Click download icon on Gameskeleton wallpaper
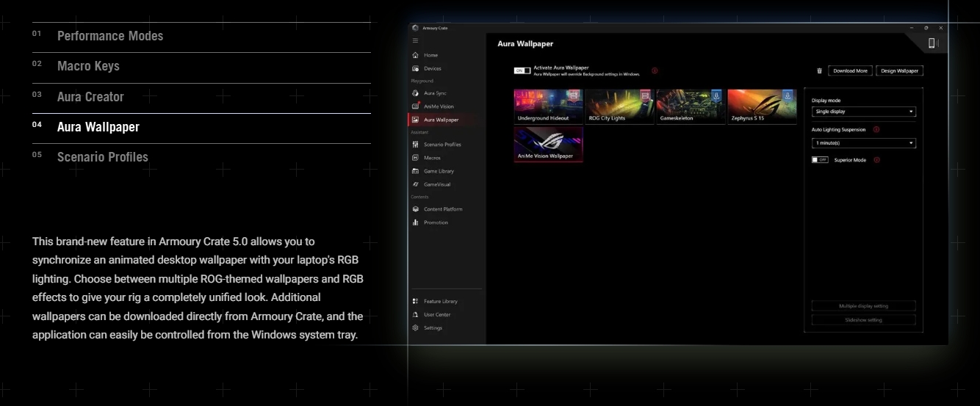The image size is (980, 406). (x=716, y=95)
